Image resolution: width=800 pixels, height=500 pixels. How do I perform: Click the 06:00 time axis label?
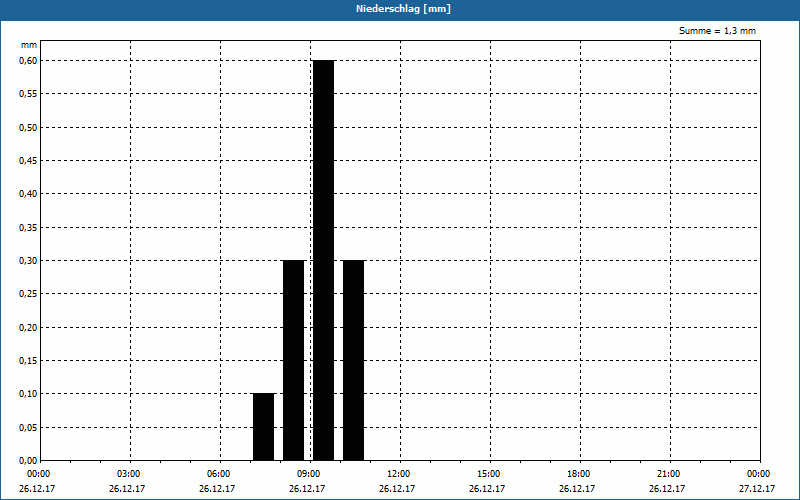219,474
